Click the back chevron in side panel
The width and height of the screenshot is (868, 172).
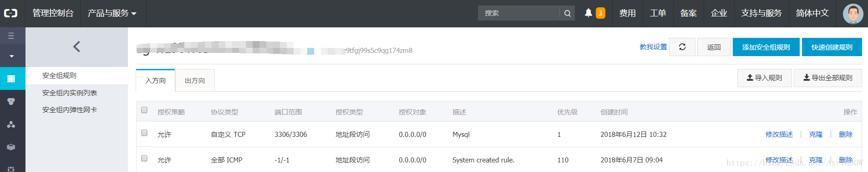tap(76, 47)
